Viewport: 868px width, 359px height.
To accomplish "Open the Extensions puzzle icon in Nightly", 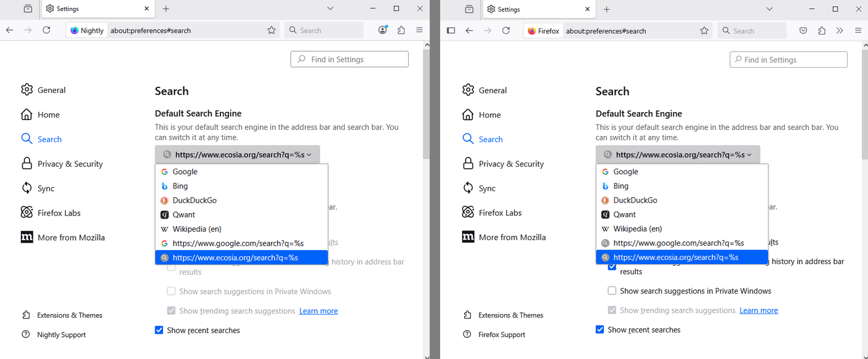I will [401, 30].
